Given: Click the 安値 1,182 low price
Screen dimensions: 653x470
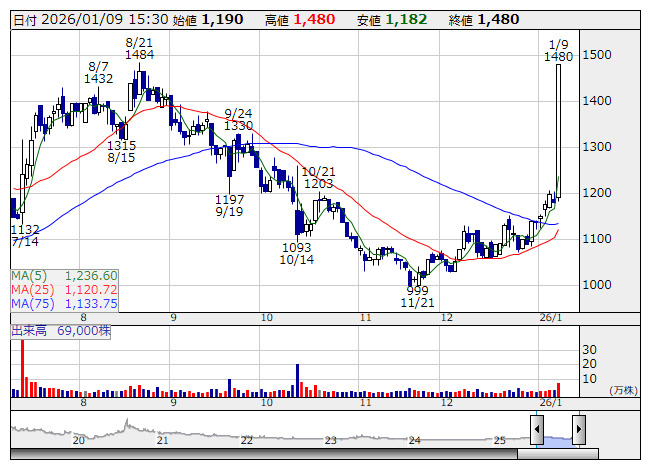Looking at the screenshot, I should coord(392,20).
